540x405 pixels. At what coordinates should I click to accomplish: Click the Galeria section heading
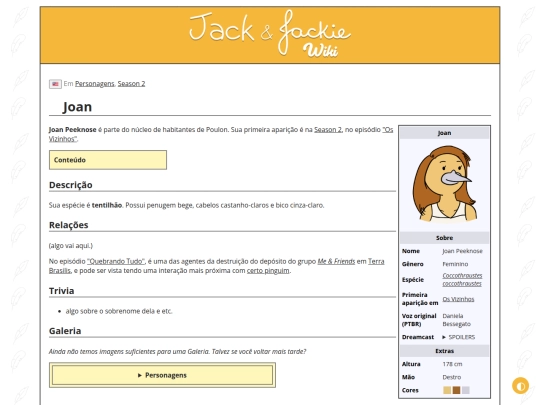tap(65, 331)
